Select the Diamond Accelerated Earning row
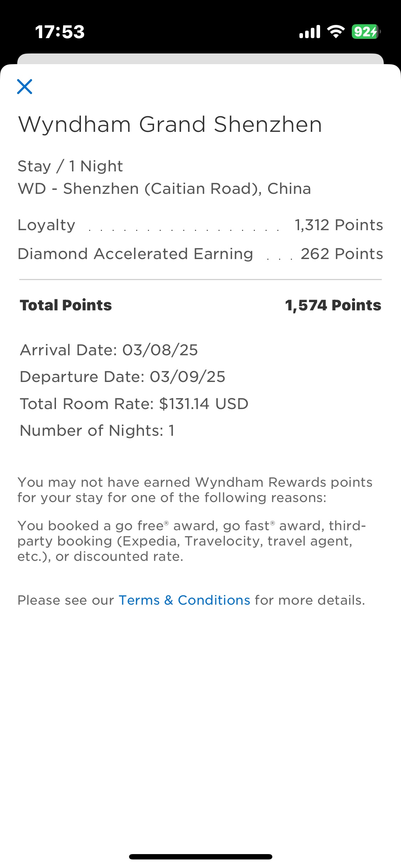401x868 pixels. [x=200, y=254]
